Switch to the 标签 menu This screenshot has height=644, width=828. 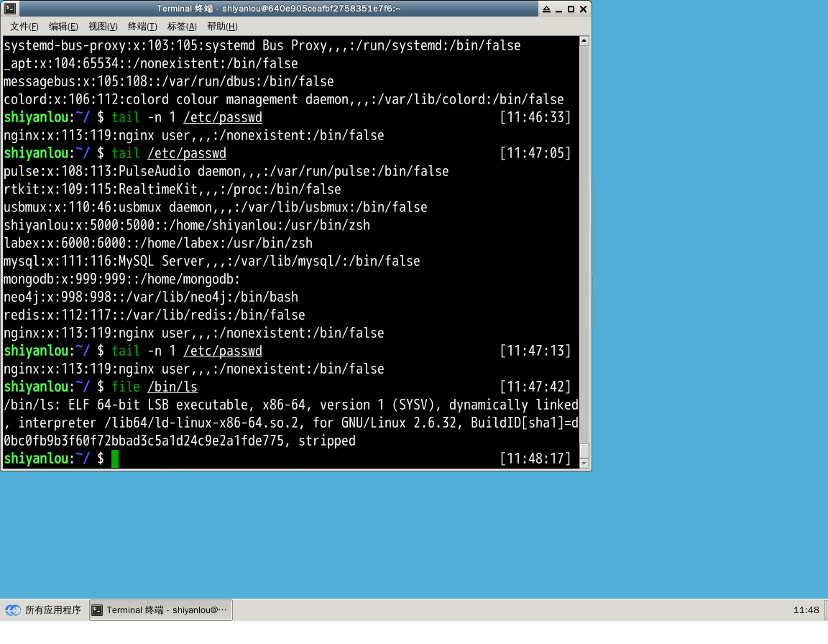coord(181,26)
